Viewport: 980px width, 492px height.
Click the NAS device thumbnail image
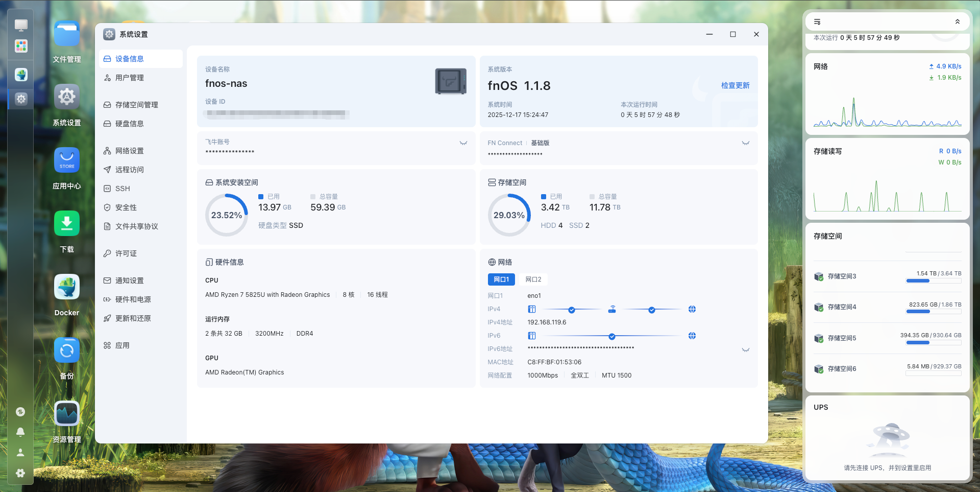click(450, 81)
